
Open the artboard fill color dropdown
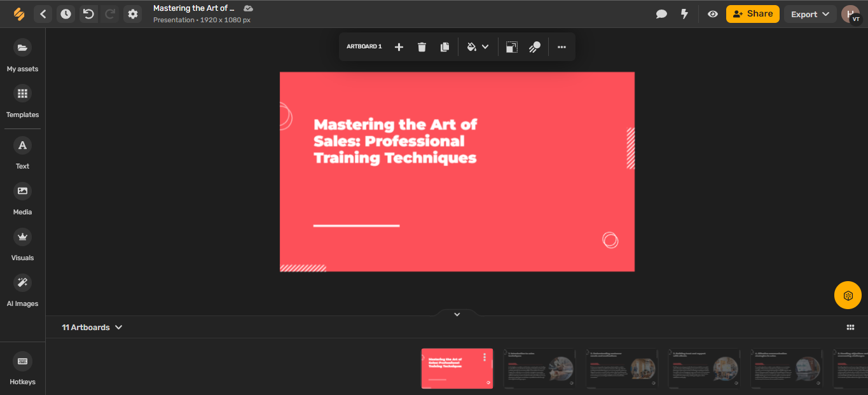click(486, 46)
